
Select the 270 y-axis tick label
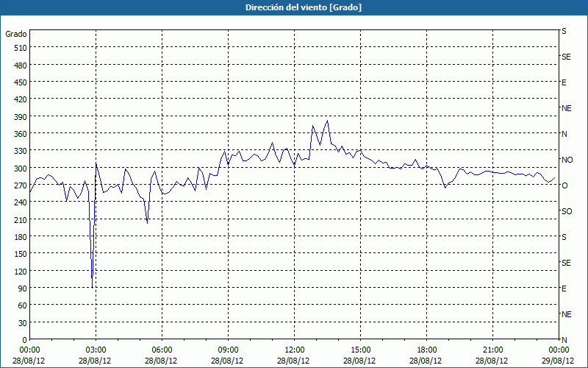(x=21, y=185)
